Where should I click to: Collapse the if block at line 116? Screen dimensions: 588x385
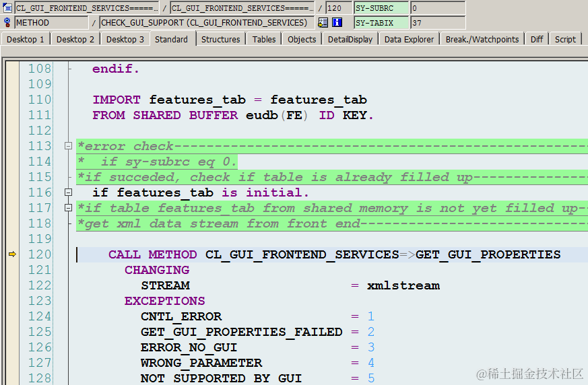[68, 193]
